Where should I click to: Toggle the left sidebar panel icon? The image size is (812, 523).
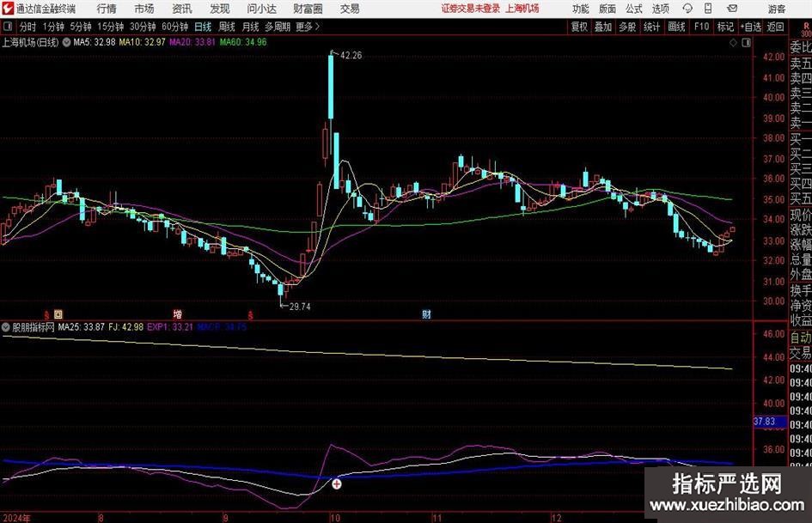pos(8,27)
